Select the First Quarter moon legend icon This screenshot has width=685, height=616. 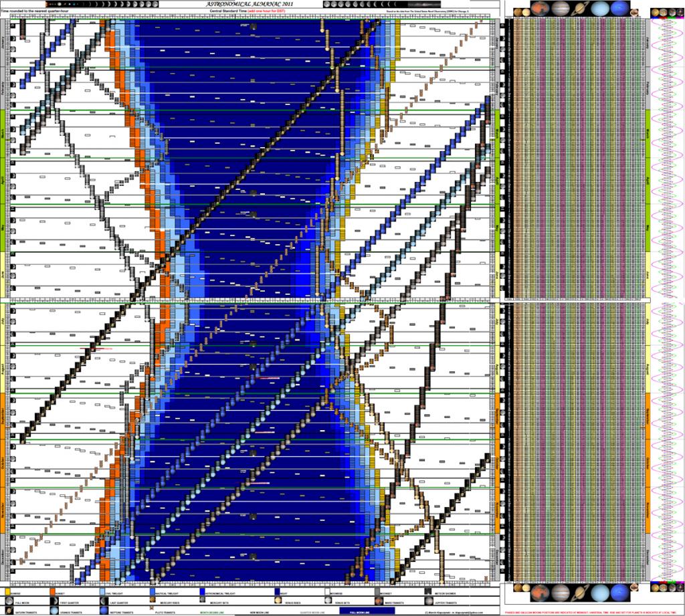[54, 601]
